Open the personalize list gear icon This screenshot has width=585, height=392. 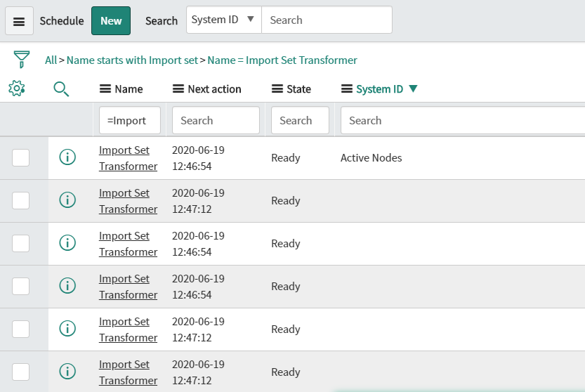point(16,89)
